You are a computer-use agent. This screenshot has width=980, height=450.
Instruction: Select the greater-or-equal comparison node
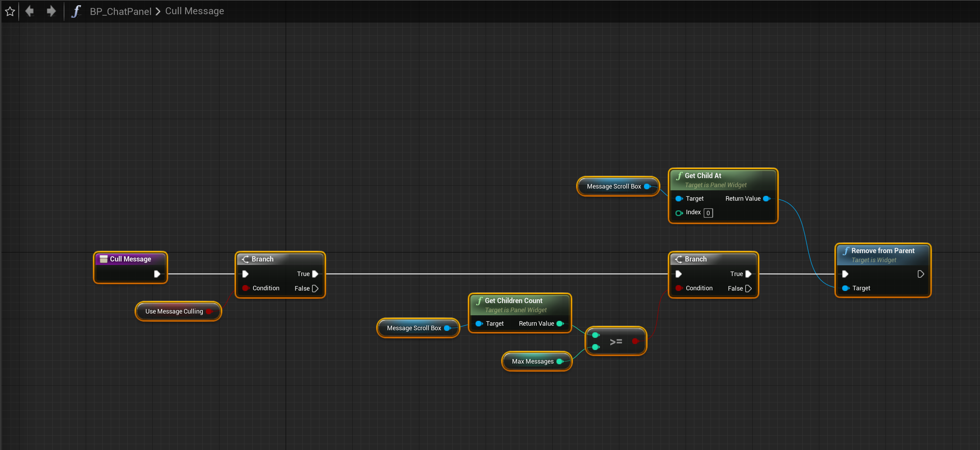[x=616, y=342]
